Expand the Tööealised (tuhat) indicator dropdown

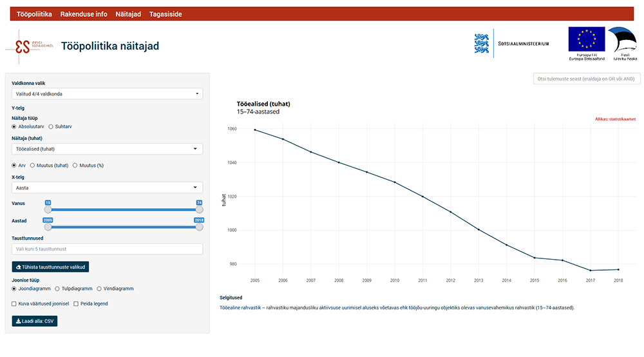(x=107, y=149)
